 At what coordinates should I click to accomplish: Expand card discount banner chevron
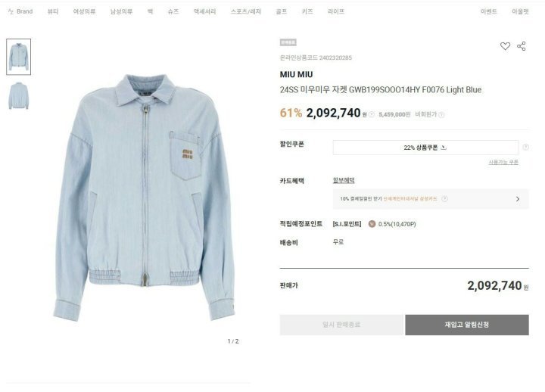point(518,199)
